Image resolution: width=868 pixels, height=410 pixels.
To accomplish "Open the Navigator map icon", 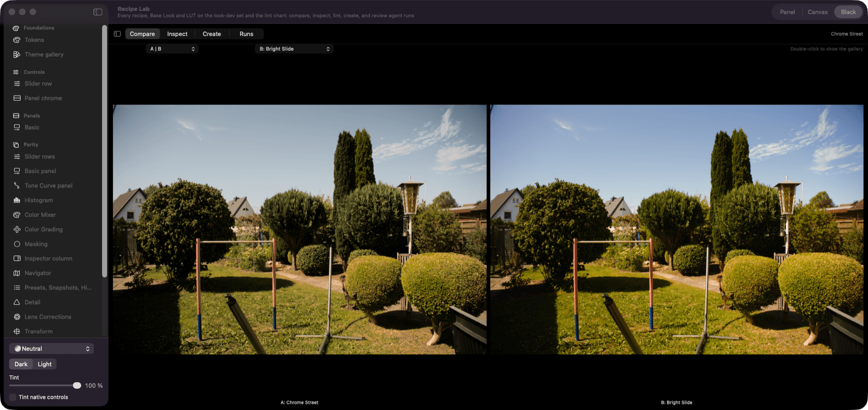I will point(17,273).
